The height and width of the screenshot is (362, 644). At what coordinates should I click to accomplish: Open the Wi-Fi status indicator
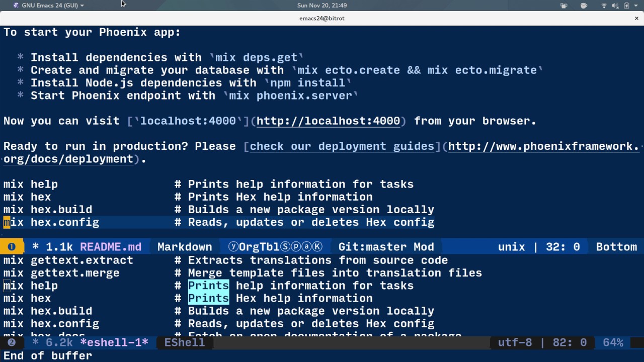[604, 6]
